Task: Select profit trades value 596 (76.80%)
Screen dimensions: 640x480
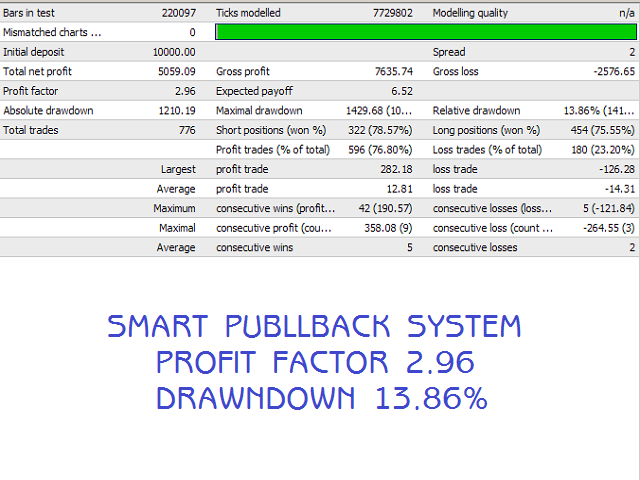Action: click(380, 150)
